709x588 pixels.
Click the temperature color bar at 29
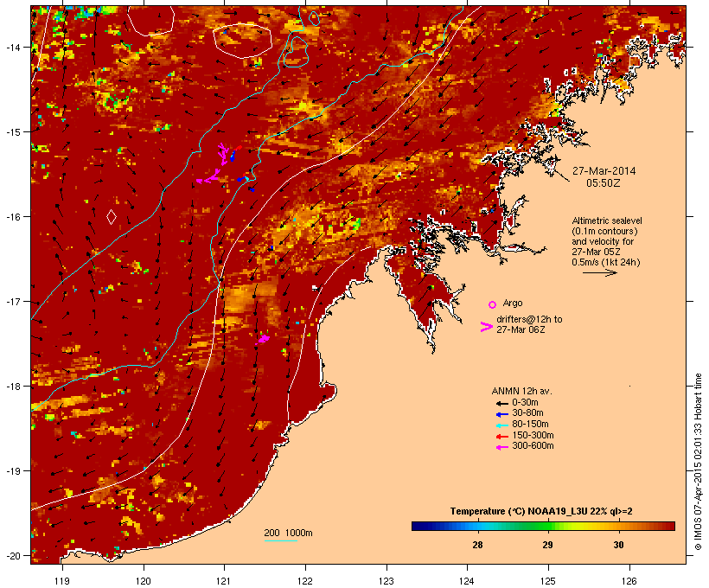click(547, 526)
